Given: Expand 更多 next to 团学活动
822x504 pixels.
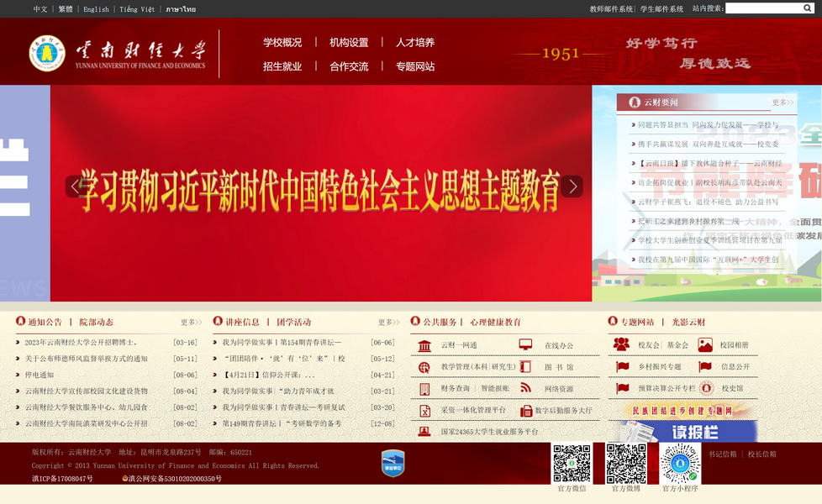Looking at the screenshot, I should [388, 322].
